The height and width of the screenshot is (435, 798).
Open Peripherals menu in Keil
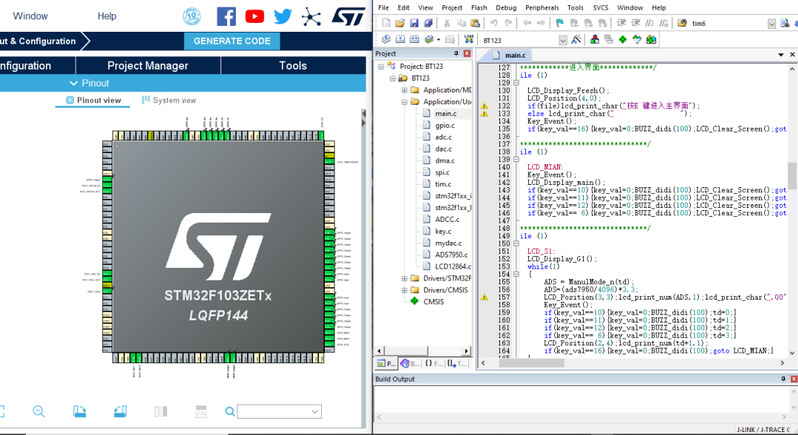[542, 8]
